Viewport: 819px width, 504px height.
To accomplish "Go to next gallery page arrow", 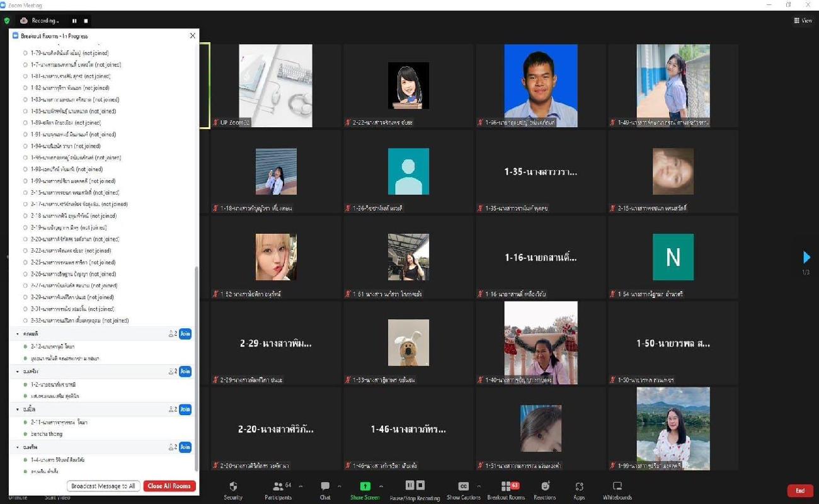I will (x=806, y=257).
